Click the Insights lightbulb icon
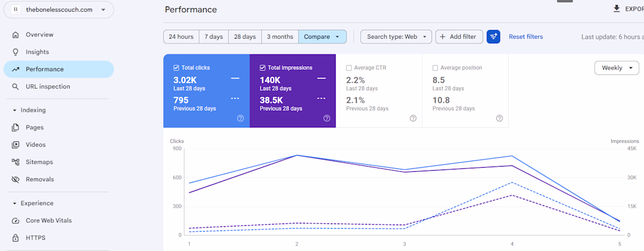The width and height of the screenshot is (644, 251). pos(15,52)
